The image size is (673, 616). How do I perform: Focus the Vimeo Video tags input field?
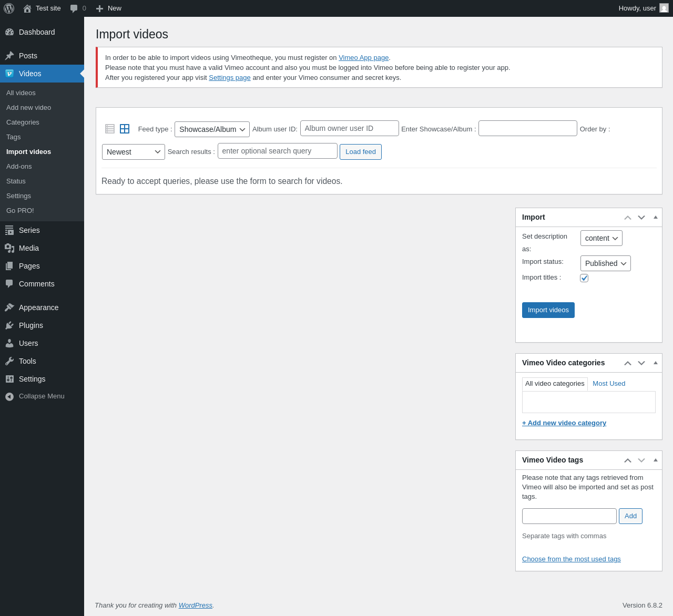pos(569,516)
